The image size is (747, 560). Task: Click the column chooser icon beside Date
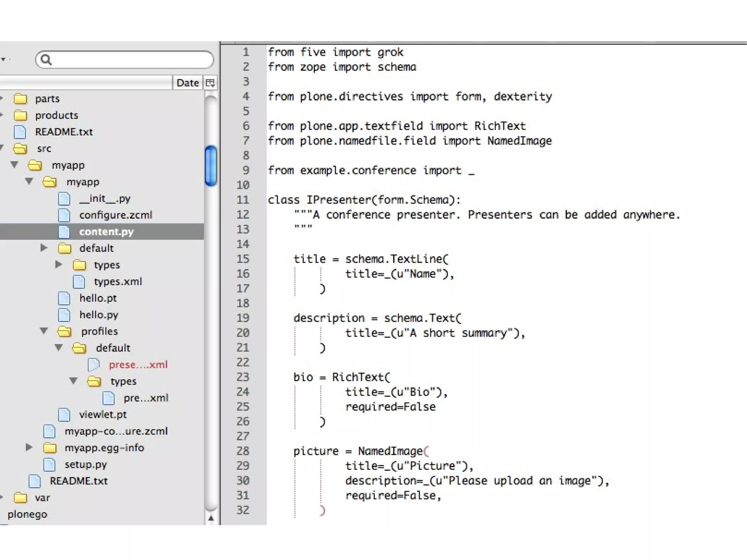pos(210,83)
